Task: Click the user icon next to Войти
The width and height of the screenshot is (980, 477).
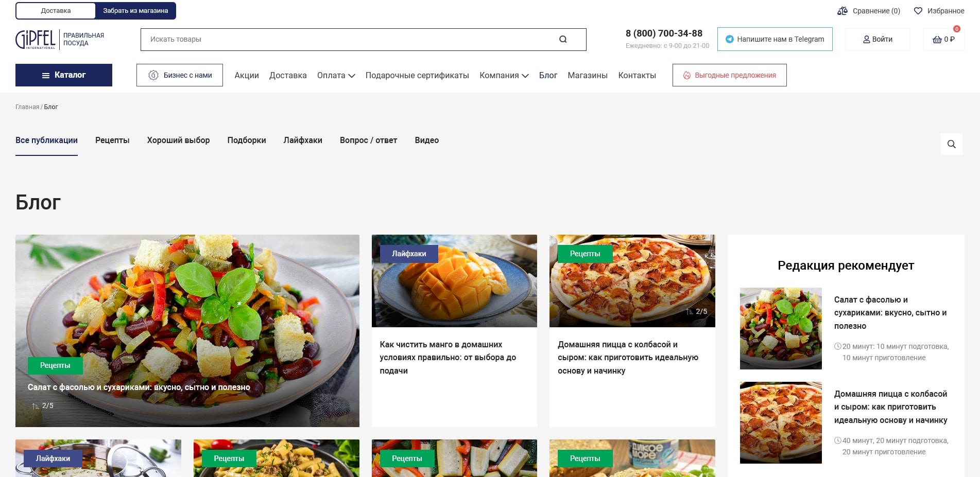Action: 866,40
